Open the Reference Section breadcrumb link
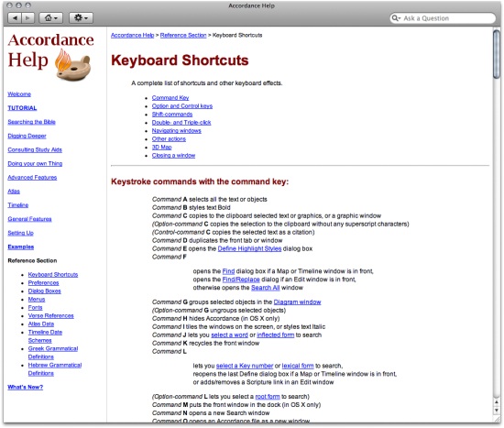 (183, 35)
